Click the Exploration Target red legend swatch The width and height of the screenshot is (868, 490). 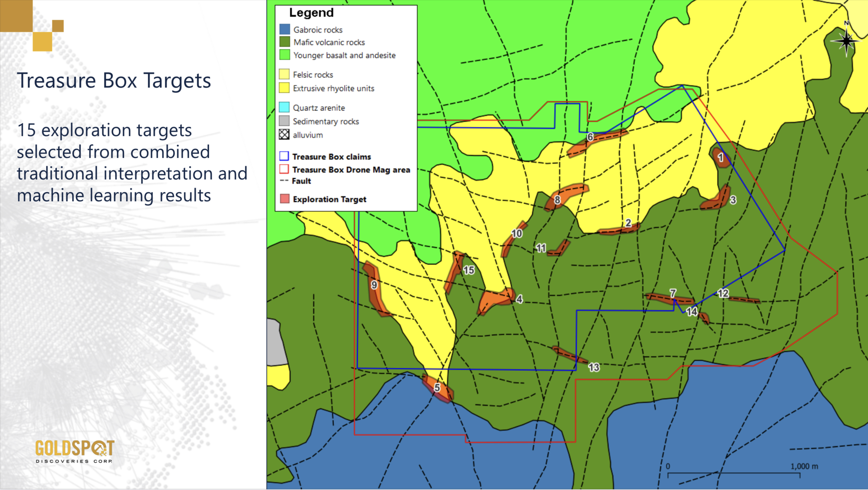[285, 199]
